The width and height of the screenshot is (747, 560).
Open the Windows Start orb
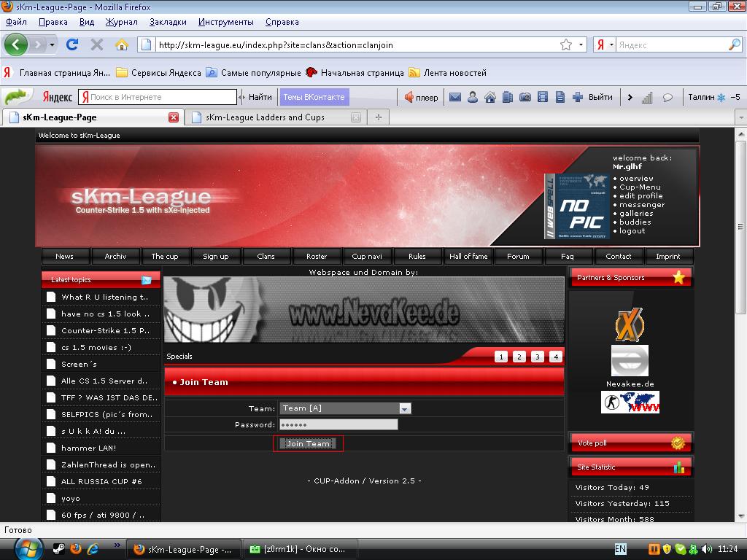point(29,549)
